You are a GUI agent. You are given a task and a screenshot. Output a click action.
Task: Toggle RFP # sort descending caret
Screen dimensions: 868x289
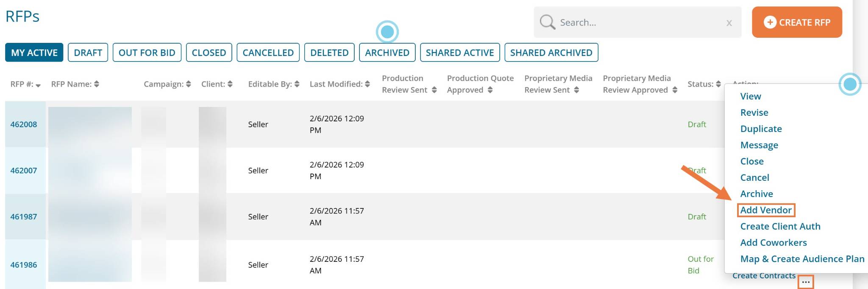coord(38,85)
